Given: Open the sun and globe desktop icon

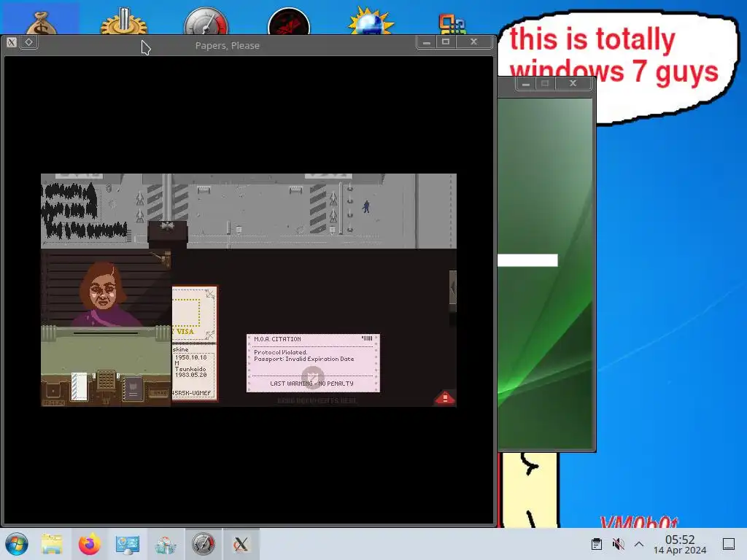Looking at the screenshot, I should point(371,21).
